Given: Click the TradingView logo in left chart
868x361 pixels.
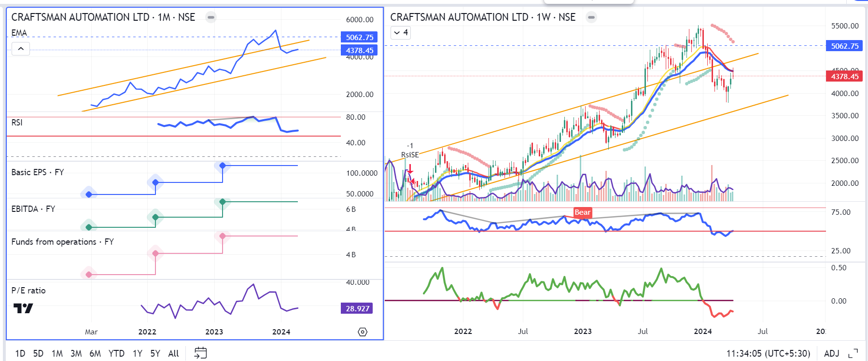Looking at the screenshot, I should 23,308.
